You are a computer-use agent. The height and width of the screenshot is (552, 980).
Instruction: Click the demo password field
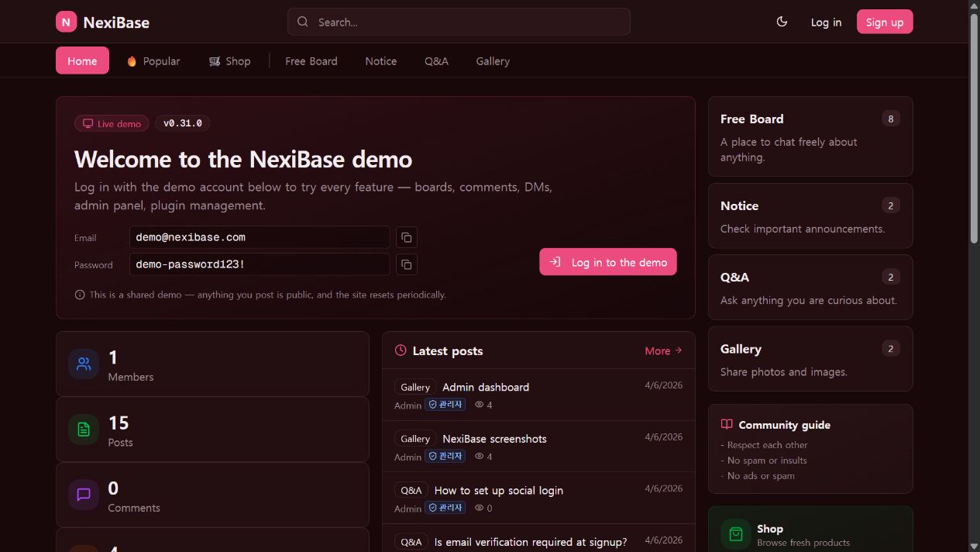[x=260, y=264]
